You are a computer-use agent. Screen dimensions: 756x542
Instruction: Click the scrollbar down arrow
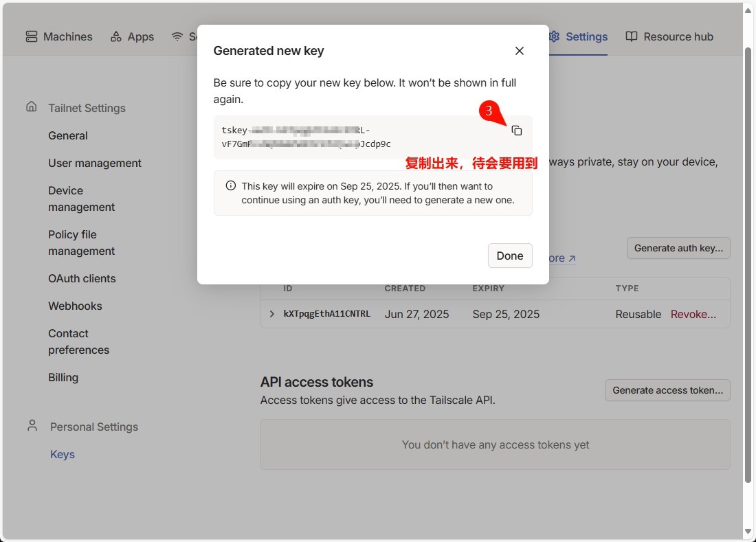pos(748,532)
